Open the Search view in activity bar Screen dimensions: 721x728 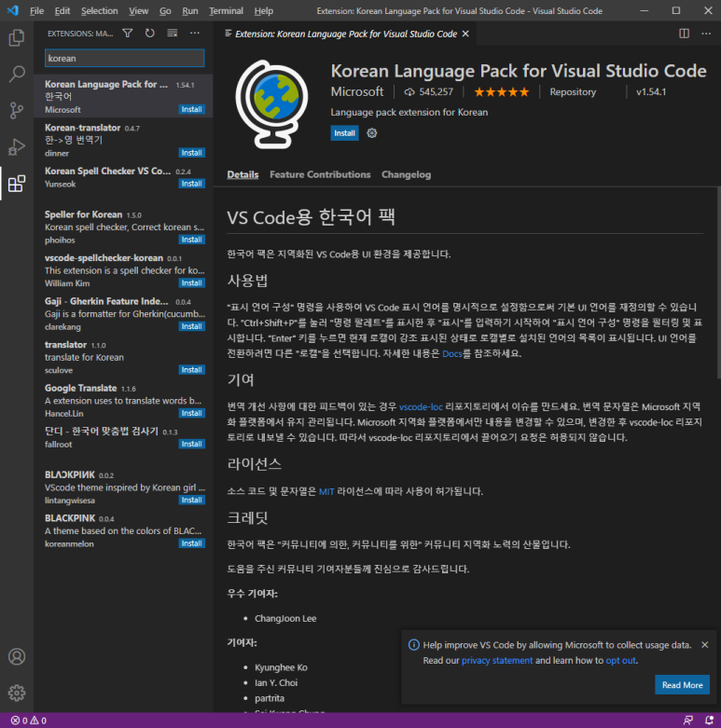pyautogui.click(x=17, y=74)
